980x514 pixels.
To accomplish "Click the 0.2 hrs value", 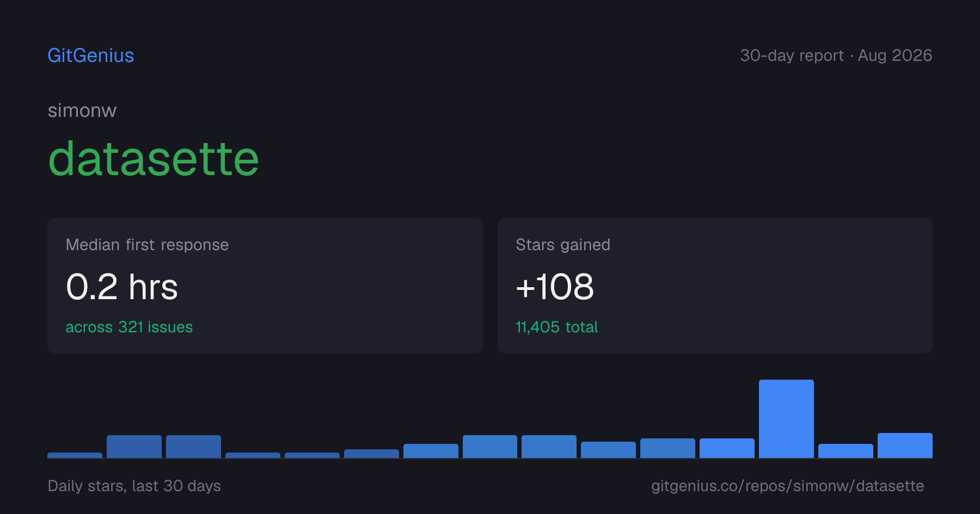I will tap(122, 287).
